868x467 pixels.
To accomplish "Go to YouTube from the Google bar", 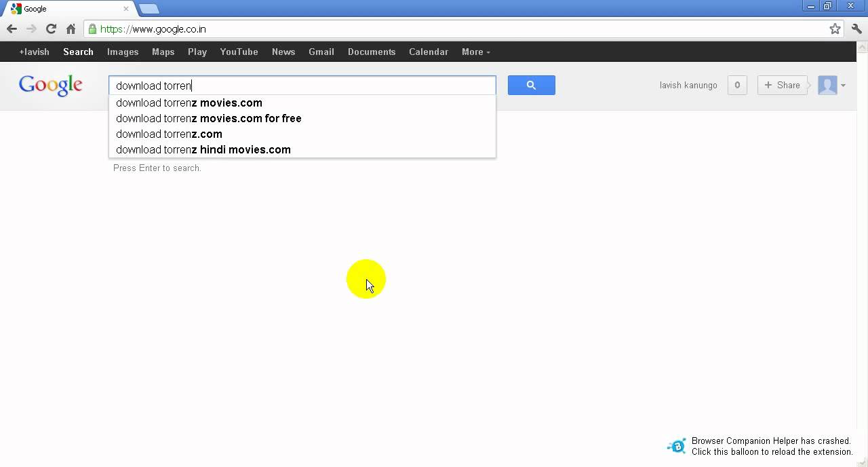I will coord(239,52).
